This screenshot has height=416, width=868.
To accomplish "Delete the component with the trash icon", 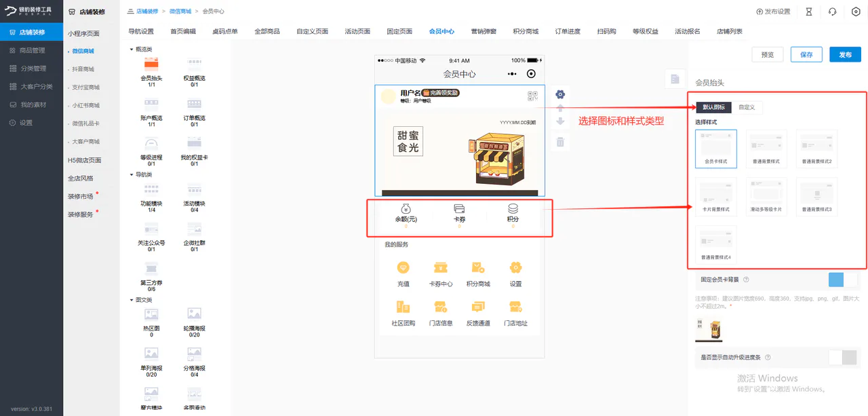I will point(560,142).
